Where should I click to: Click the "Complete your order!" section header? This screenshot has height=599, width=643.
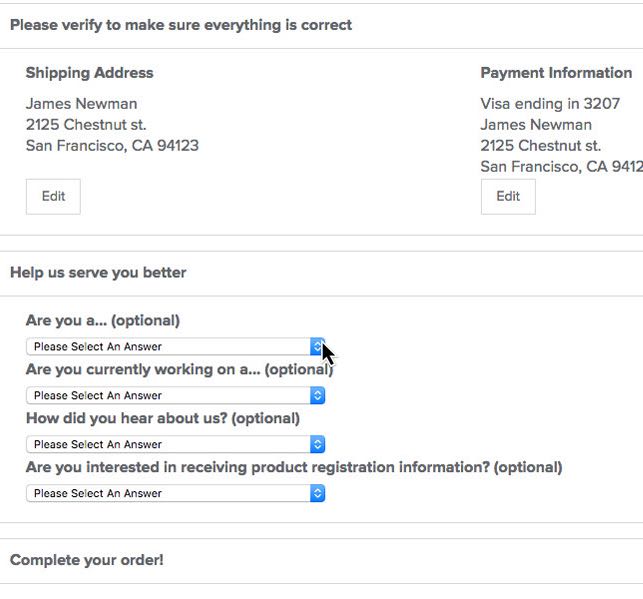pos(87,560)
